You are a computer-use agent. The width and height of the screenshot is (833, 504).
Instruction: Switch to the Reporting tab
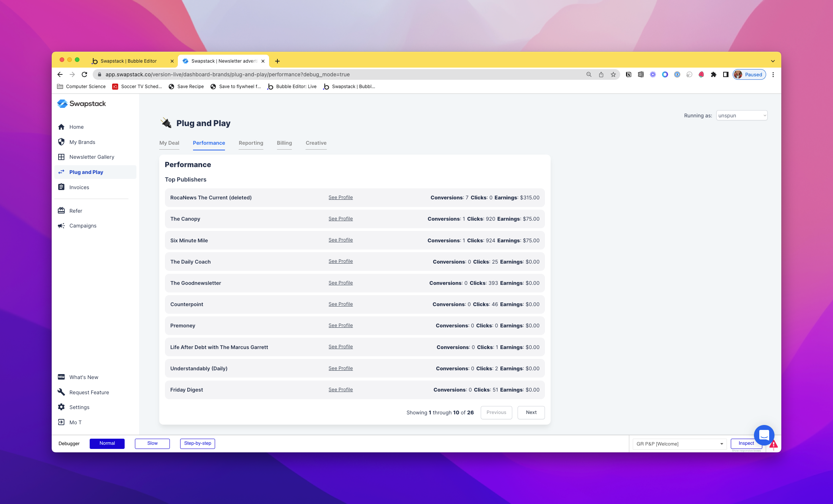pyautogui.click(x=250, y=143)
